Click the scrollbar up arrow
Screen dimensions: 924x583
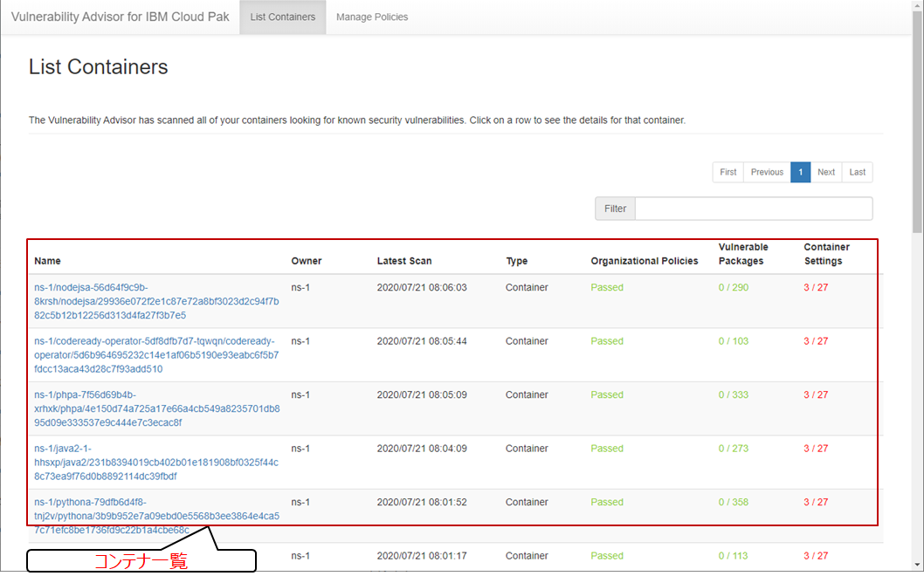tap(918, 4)
